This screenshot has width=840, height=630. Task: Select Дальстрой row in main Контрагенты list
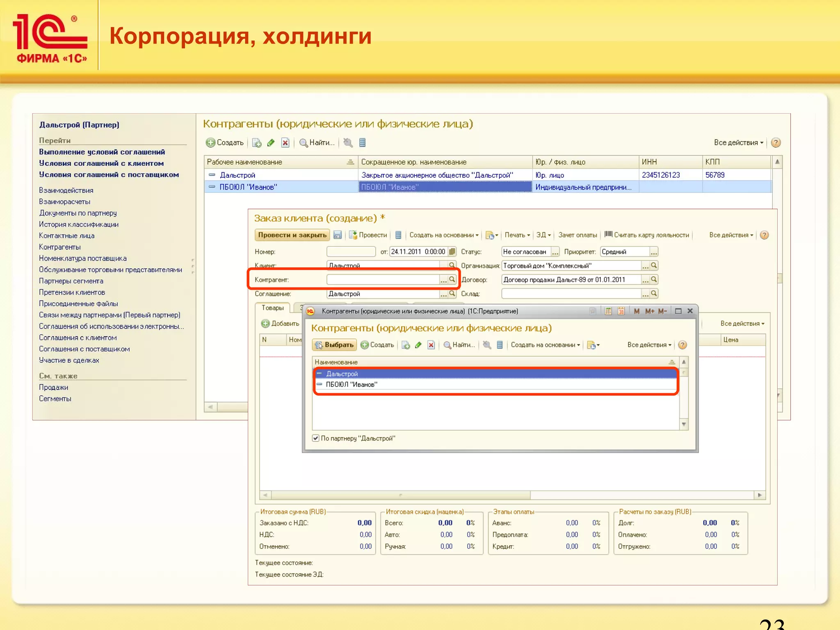pos(488,175)
